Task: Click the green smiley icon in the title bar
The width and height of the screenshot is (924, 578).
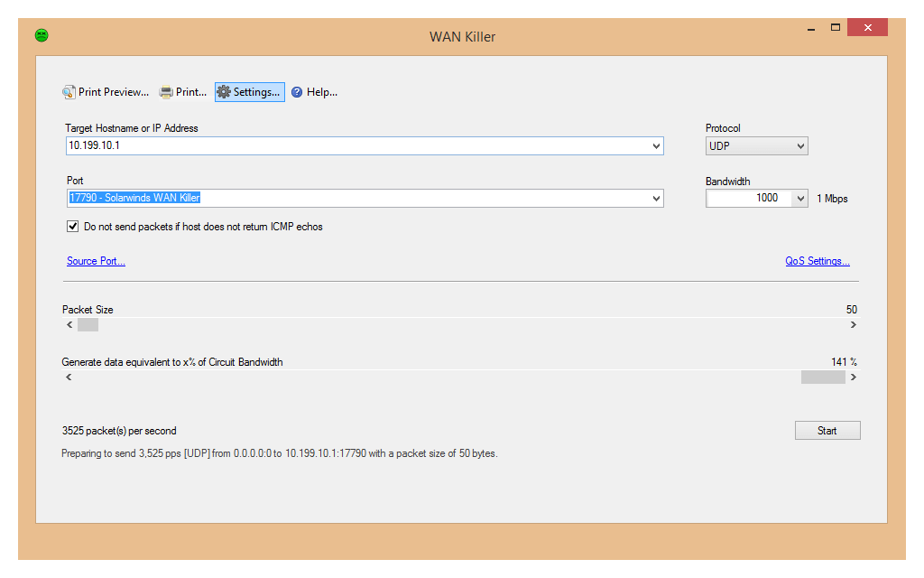Action: click(x=41, y=34)
